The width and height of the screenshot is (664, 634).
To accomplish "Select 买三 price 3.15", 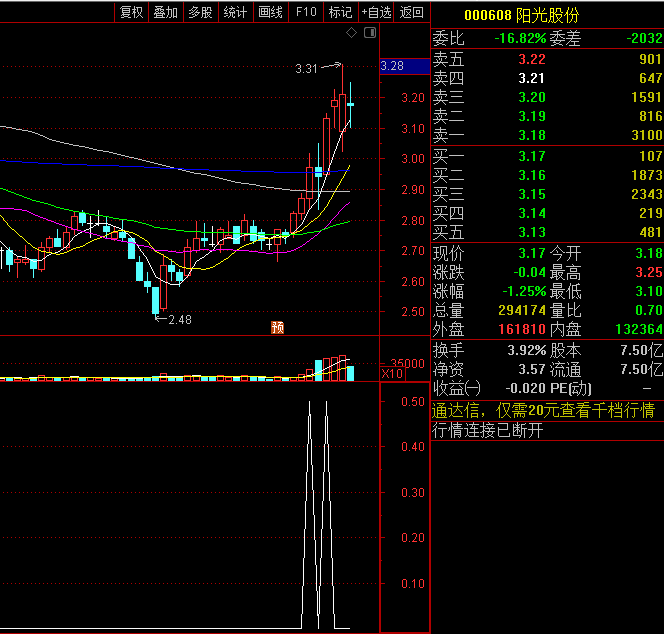I will click(532, 194).
